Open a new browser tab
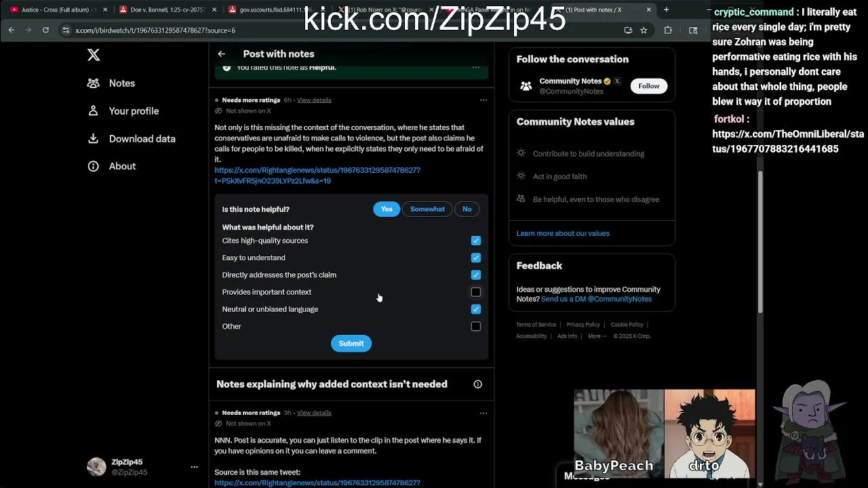The height and width of the screenshot is (488, 868). 666,9
